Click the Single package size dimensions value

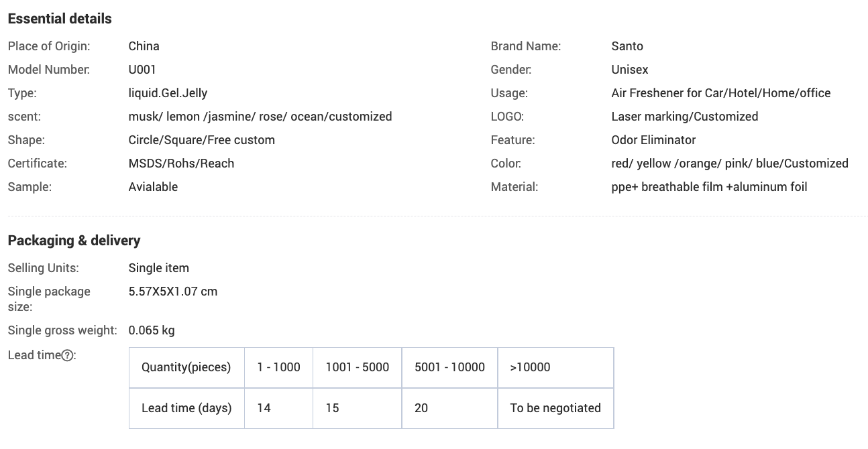coord(172,292)
